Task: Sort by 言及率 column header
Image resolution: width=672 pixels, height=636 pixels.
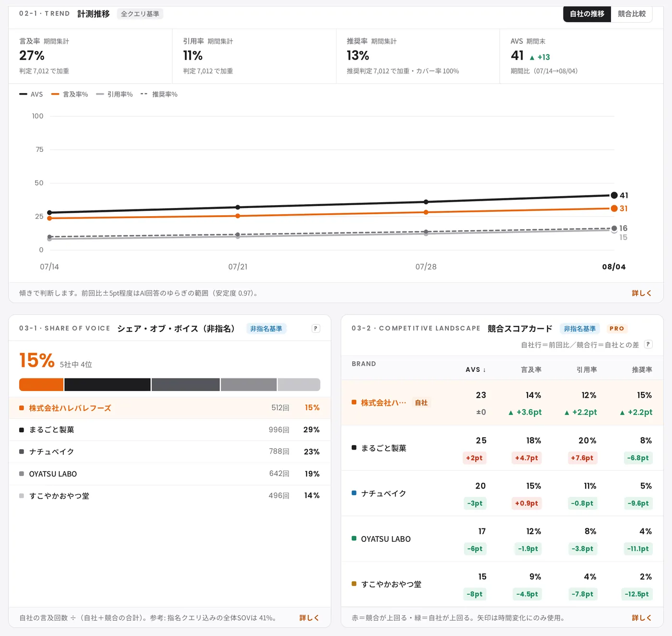Action: point(531,369)
